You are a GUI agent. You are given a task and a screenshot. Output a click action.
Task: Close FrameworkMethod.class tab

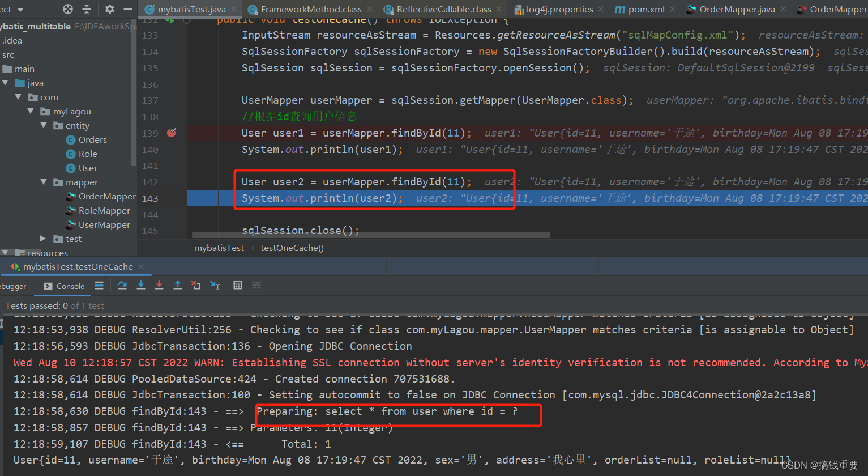point(370,10)
